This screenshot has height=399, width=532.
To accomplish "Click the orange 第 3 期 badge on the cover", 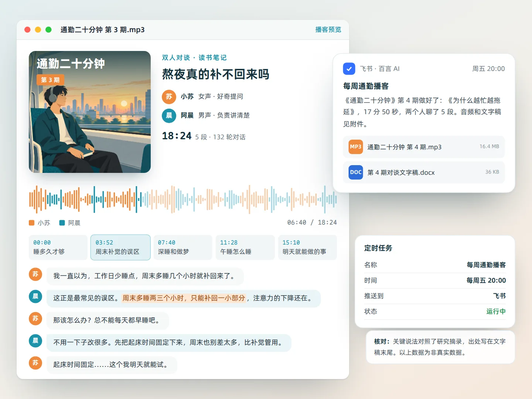I will (x=50, y=80).
